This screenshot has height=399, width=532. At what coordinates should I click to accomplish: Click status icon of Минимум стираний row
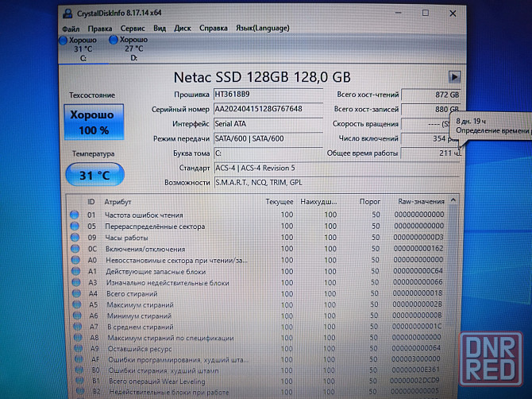(77, 316)
